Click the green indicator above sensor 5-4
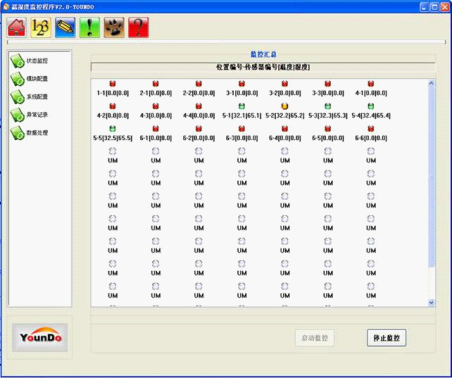Viewport: 452px width, 378px height. tap(371, 106)
